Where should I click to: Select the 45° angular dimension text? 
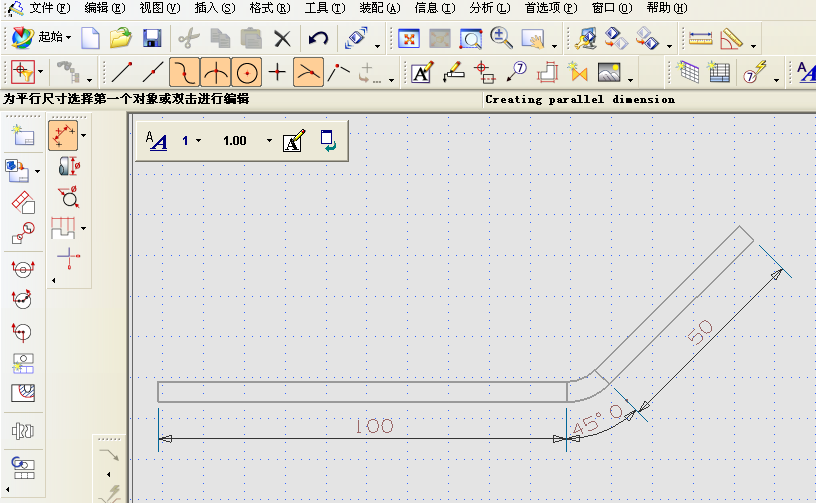[x=597, y=421]
